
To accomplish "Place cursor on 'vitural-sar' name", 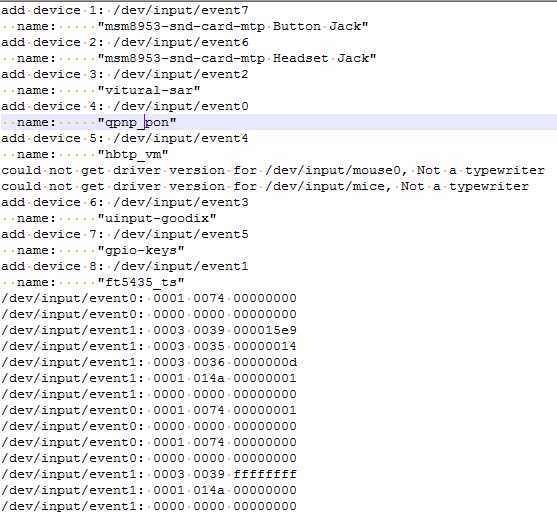I will 149,90.
